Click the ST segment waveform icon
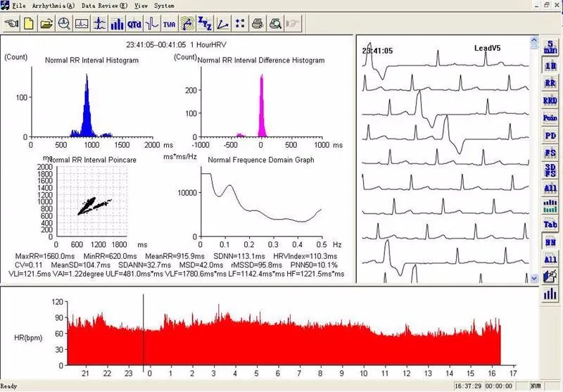563x392 pixels. pos(152,24)
